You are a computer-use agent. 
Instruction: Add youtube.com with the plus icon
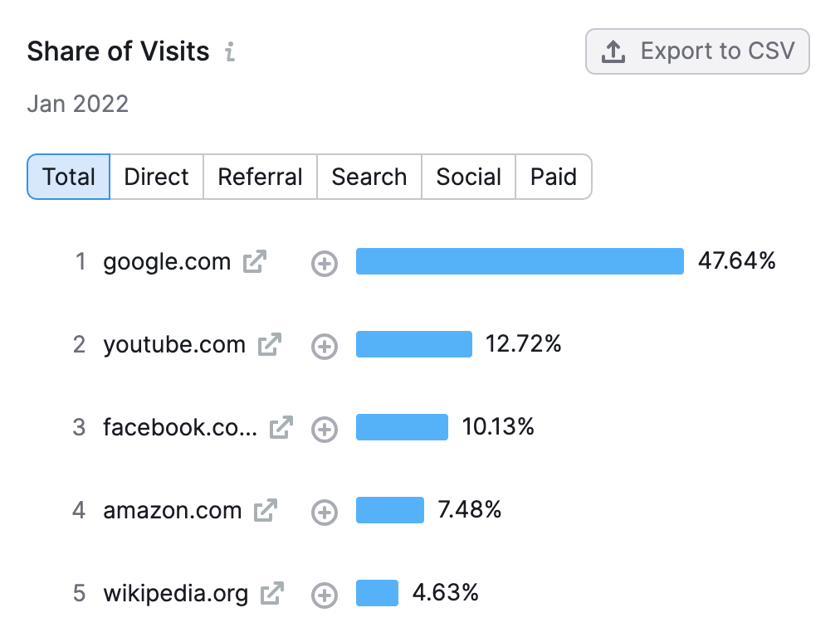point(325,347)
